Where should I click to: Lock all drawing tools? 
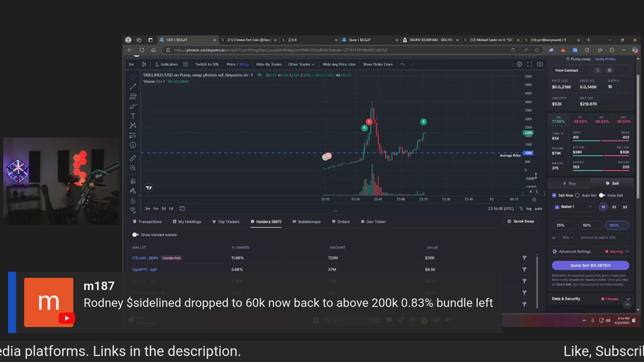coord(133,201)
